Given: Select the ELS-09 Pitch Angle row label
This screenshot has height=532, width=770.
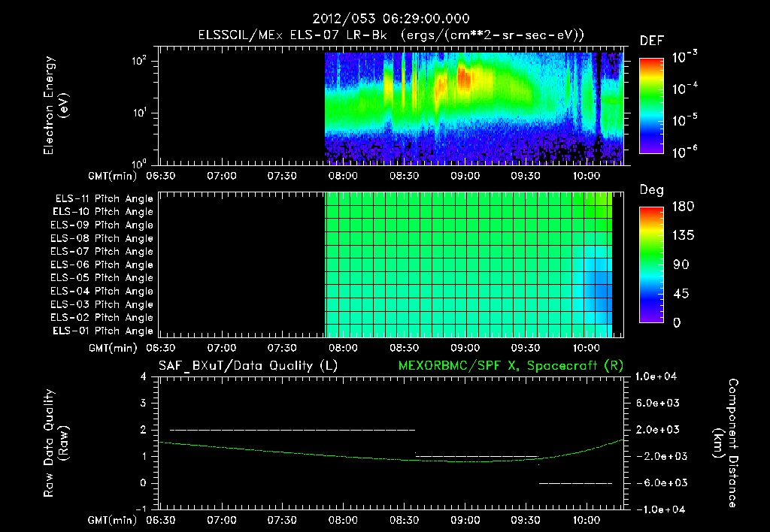Looking at the screenshot, I should coord(102,225).
